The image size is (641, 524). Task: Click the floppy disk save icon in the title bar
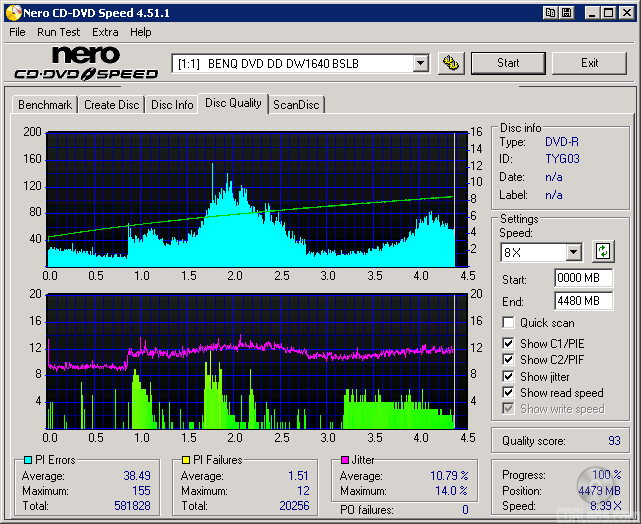(x=566, y=12)
